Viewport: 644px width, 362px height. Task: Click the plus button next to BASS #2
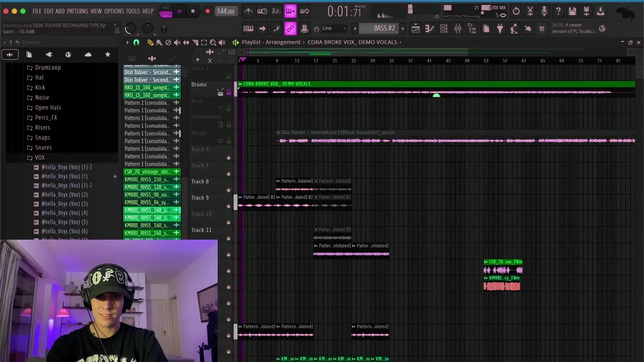[402, 29]
